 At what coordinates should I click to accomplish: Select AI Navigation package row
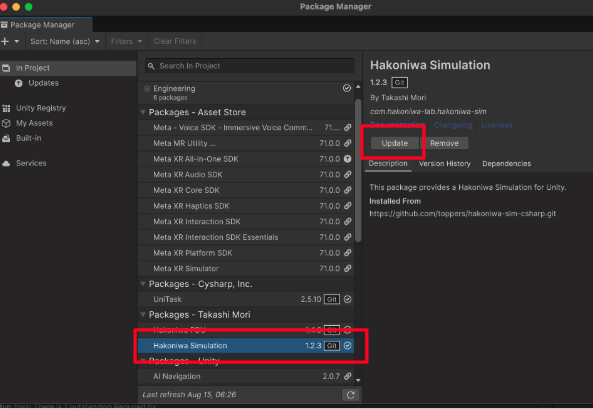point(246,376)
